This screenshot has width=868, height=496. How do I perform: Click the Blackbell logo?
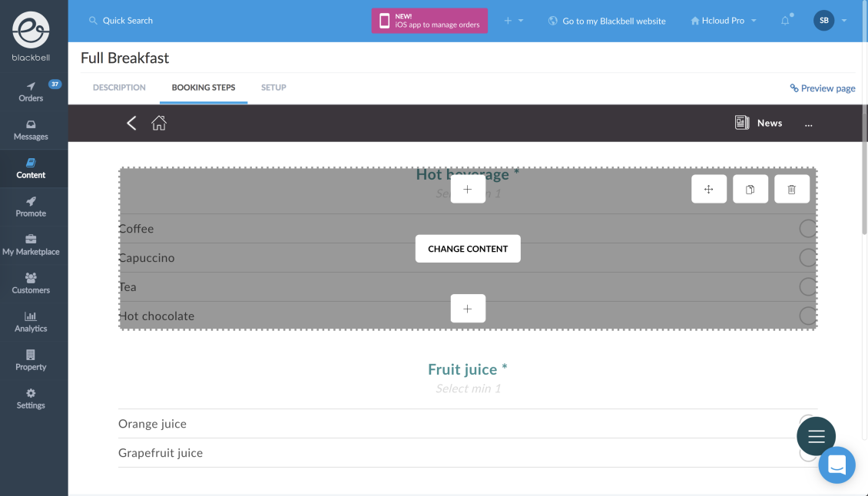(31, 37)
